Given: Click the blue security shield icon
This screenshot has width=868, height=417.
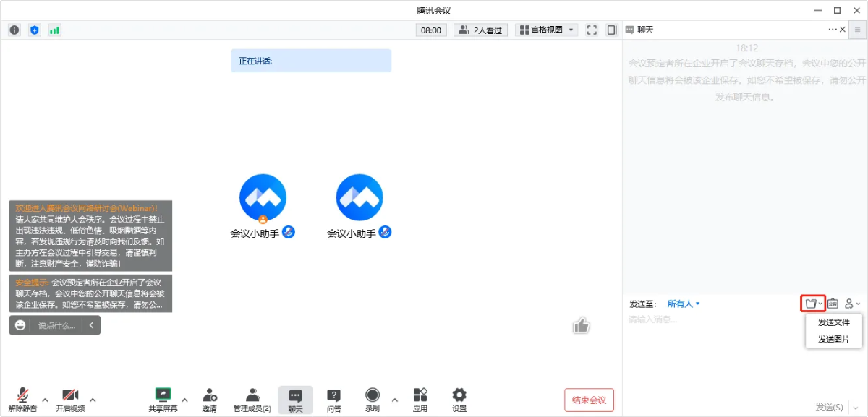Looking at the screenshot, I should [x=35, y=30].
